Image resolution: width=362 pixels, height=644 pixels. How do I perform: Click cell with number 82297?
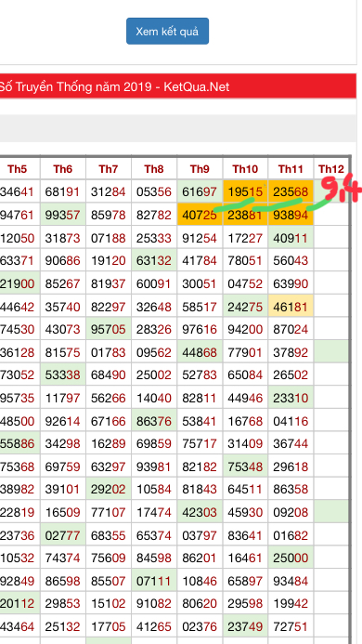[109, 306]
